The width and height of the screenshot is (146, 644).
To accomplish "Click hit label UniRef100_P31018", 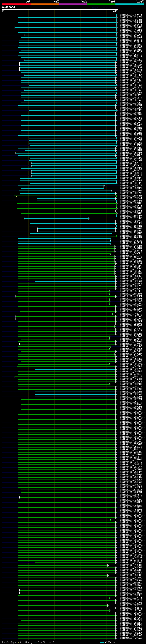I will [131, 331].
